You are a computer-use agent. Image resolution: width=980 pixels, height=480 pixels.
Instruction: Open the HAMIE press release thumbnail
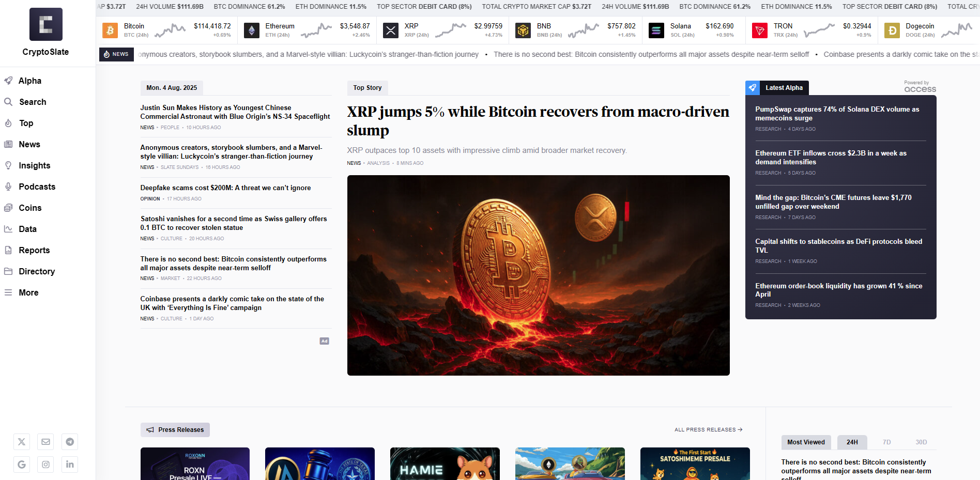click(445, 463)
